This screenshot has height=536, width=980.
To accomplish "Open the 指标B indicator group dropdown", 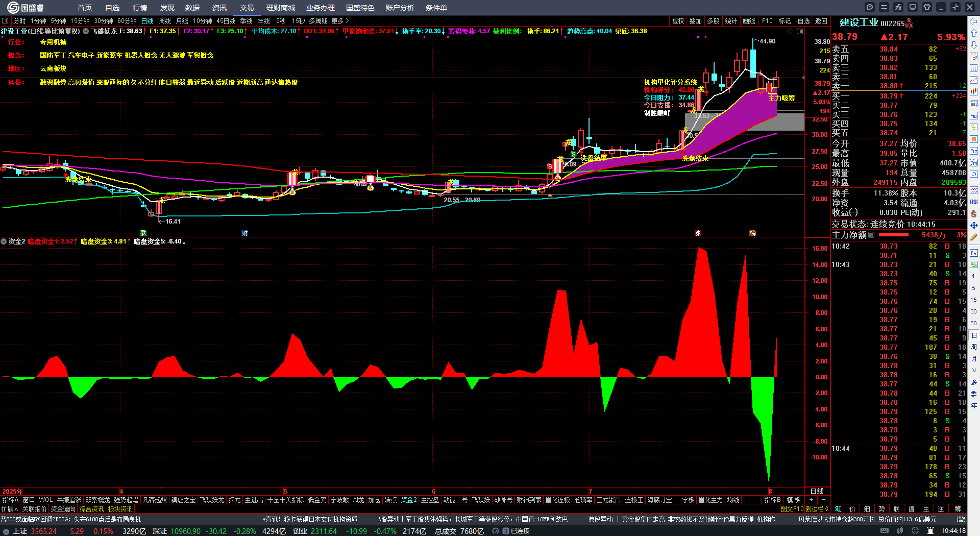I will tap(773, 500).
